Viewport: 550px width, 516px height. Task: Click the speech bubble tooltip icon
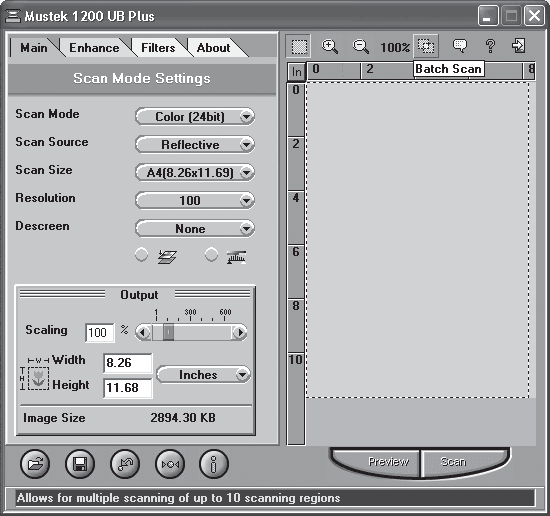tap(460, 46)
